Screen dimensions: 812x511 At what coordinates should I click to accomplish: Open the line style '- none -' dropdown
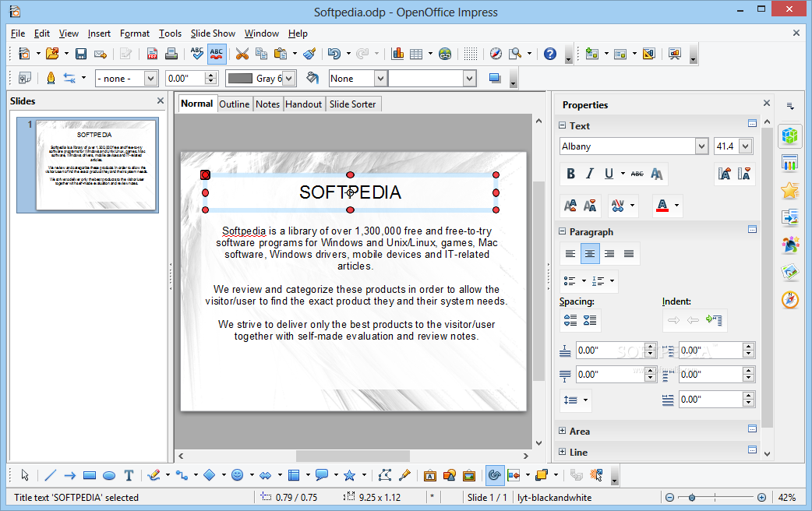[x=150, y=79]
